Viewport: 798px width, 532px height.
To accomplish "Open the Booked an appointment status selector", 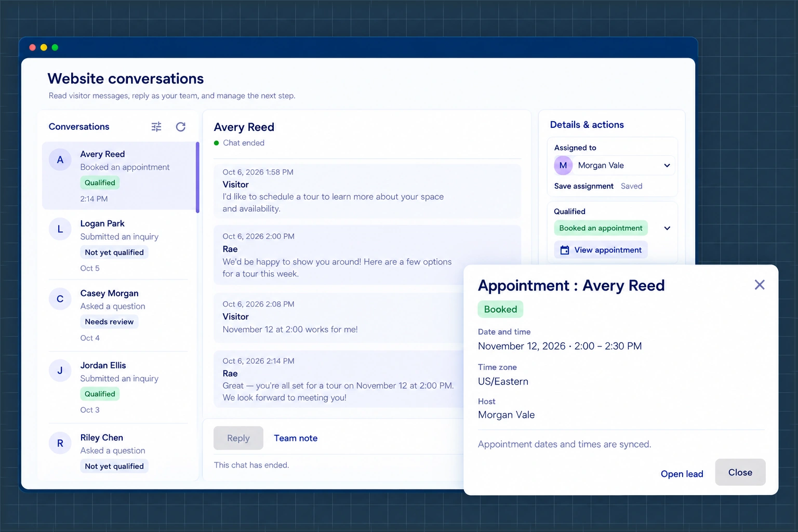I will pyautogui.click(x=614, y=228).
